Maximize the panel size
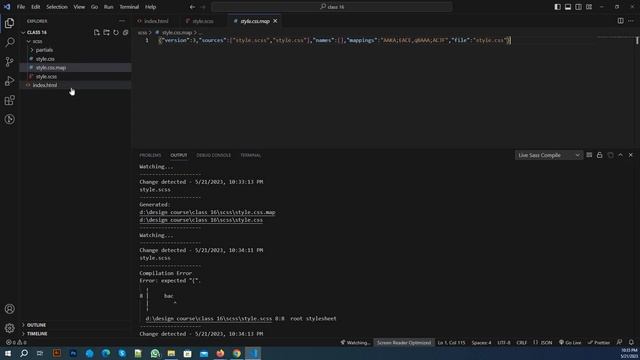 click(620, 155)
